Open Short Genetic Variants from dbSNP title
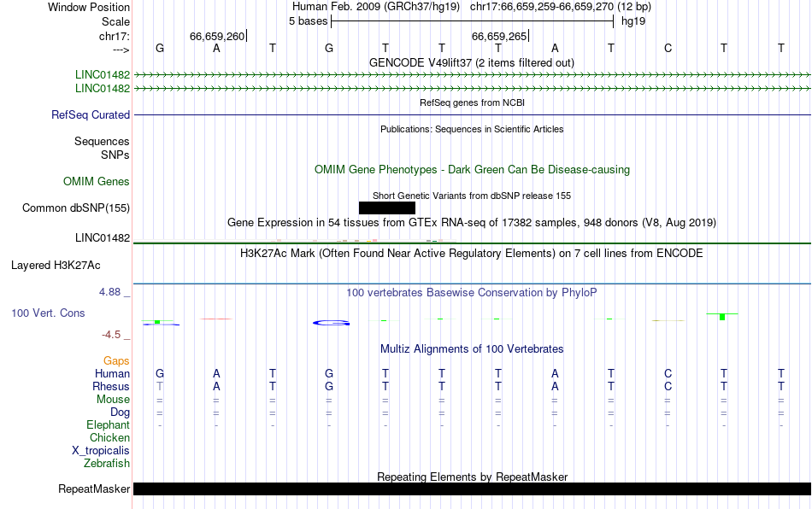The width and height of the screenshot is (812, 509). [x=472, y=196]
